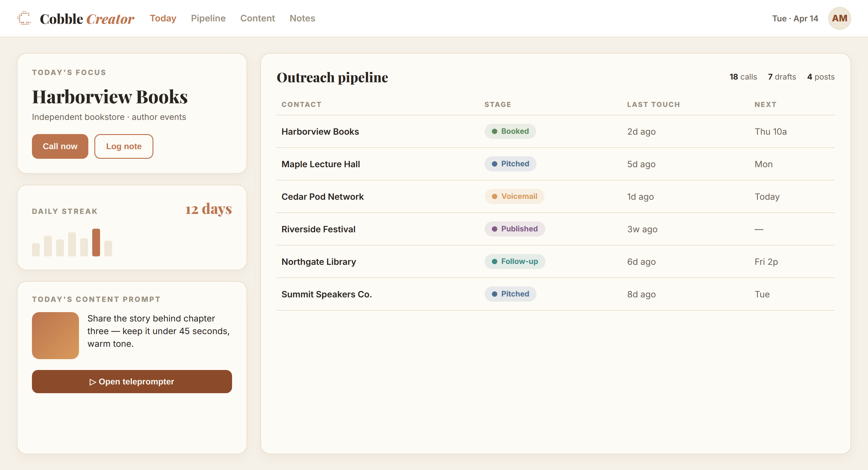The height and width of the screenshot is (470, 868).
Task: Click the Voicemail stage badge
Action: pos(514,196)
